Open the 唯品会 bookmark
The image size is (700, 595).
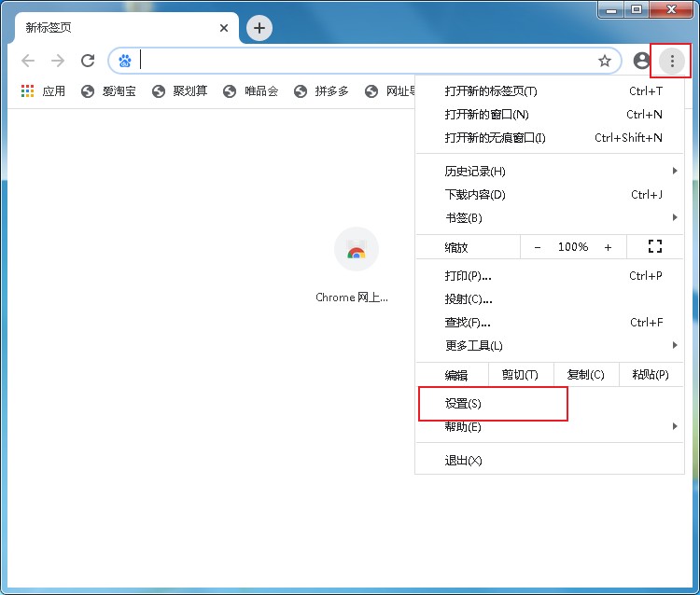[251, 91]
